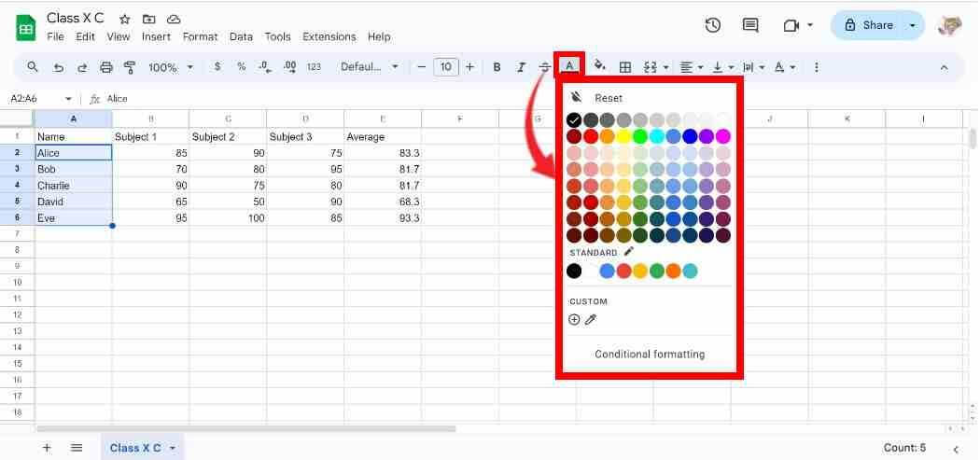Undo the last action
The image size is (980, 460).
(58, 67)
